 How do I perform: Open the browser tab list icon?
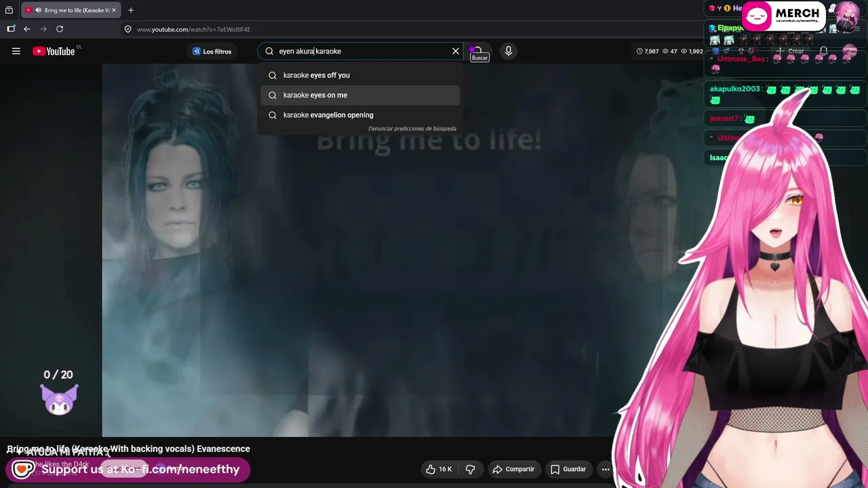pos(9,10)
